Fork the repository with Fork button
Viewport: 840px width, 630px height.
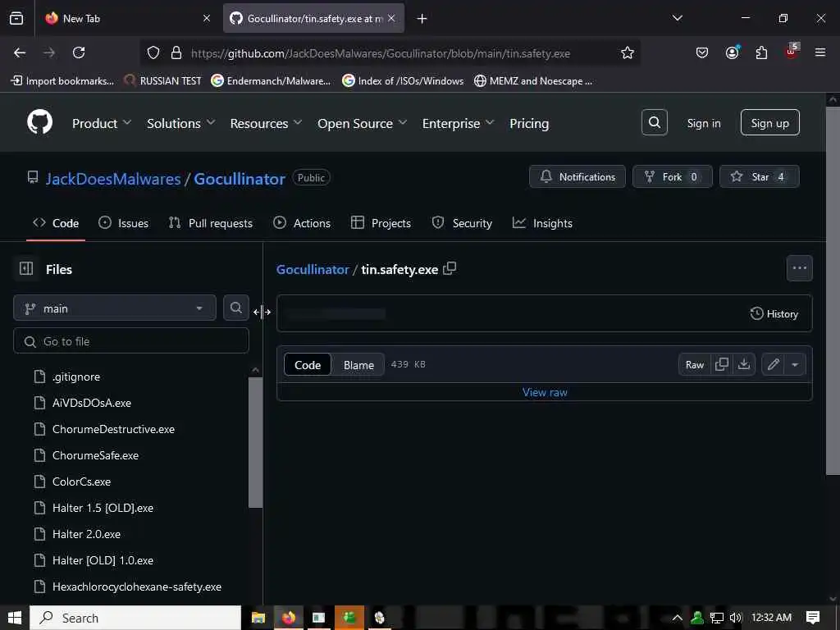(x=673, y=177)
